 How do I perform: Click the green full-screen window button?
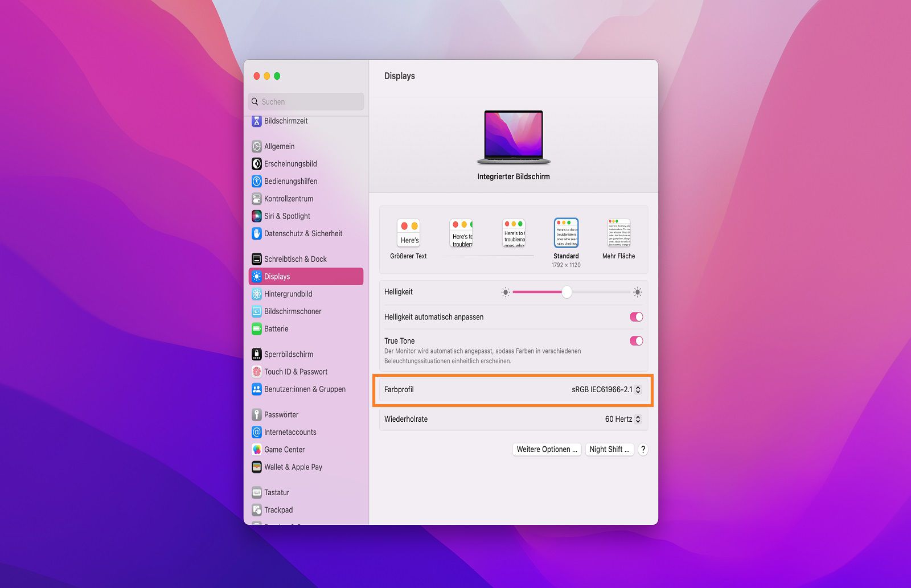pyautogui.click(x=277, y=76)
